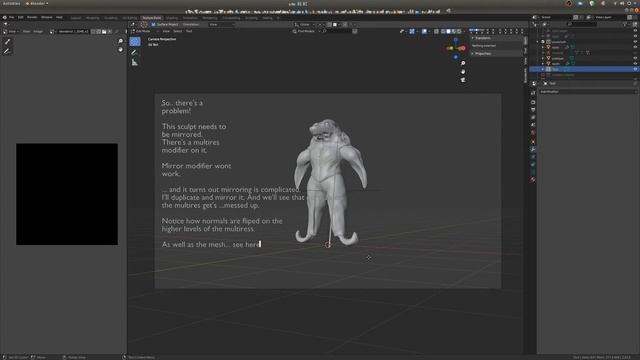Toggle camera view with the camera gizmo icon
Screen dimensions: 640x360
point(463,80)
